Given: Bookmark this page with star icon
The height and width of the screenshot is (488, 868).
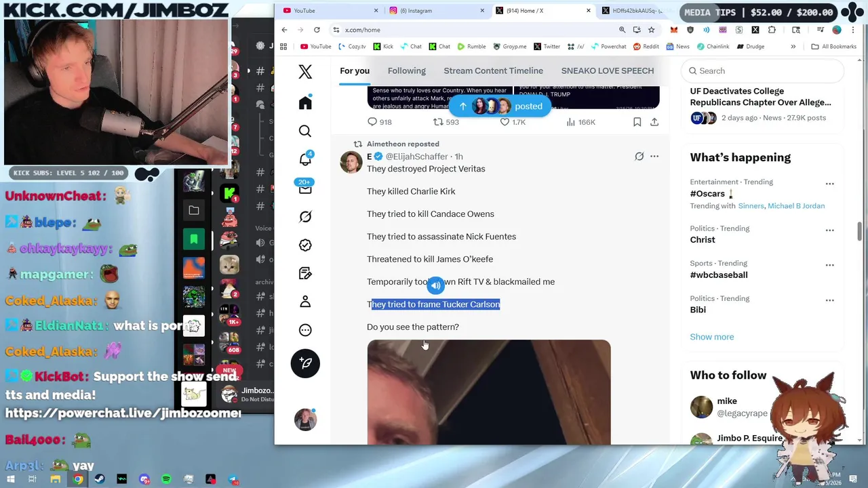Looking at the screenshot, I should 651,30.
